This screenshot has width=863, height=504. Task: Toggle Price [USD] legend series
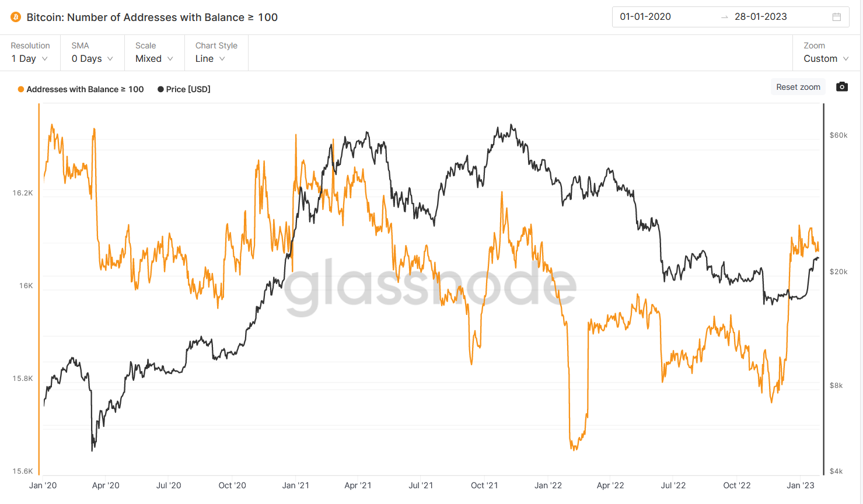tap(184, 89)
